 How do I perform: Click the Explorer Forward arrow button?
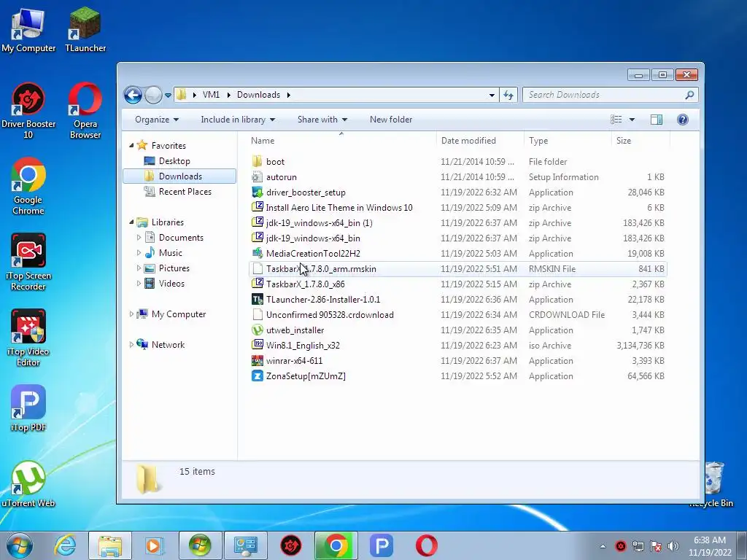153,95
